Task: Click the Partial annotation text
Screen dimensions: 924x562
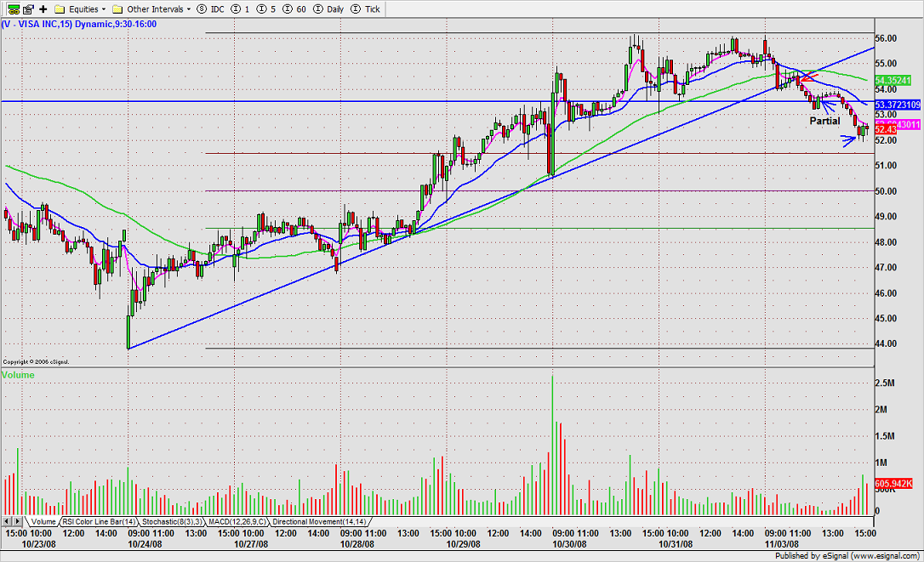Action: (824, 121)
